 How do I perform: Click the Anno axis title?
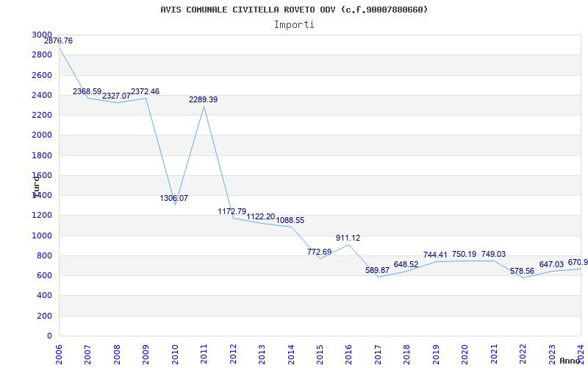[x=570, y=361]
